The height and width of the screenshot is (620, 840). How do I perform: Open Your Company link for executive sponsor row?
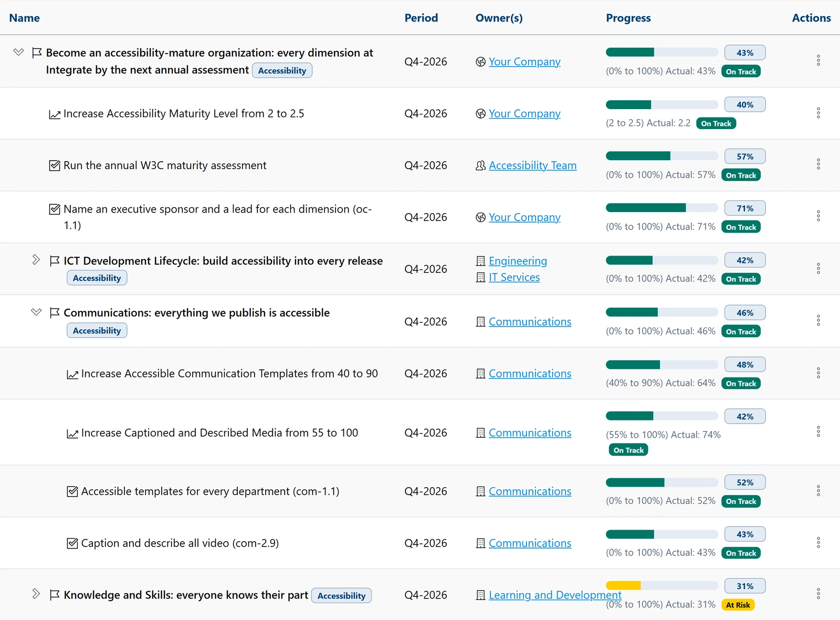tap(524, 217)
